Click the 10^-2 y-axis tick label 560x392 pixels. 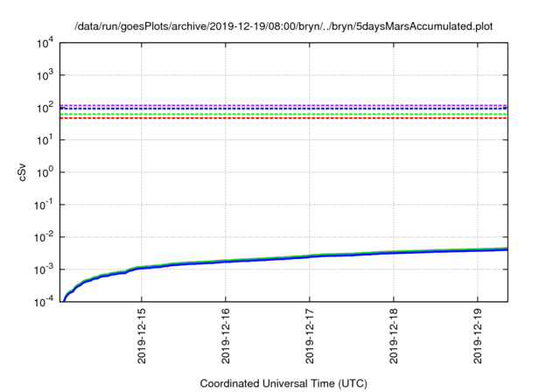44,237
